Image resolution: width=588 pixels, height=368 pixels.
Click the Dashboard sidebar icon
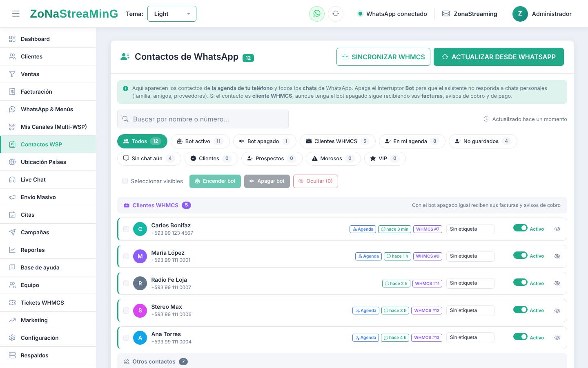(12, 39)
